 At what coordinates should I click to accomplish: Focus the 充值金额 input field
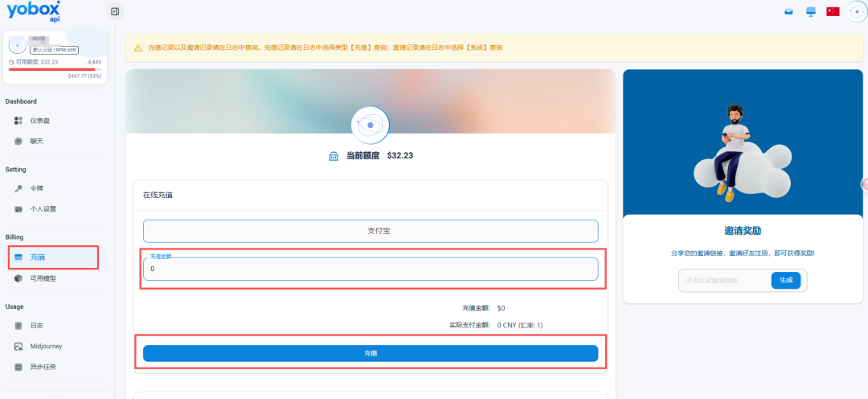pos(371,269)
